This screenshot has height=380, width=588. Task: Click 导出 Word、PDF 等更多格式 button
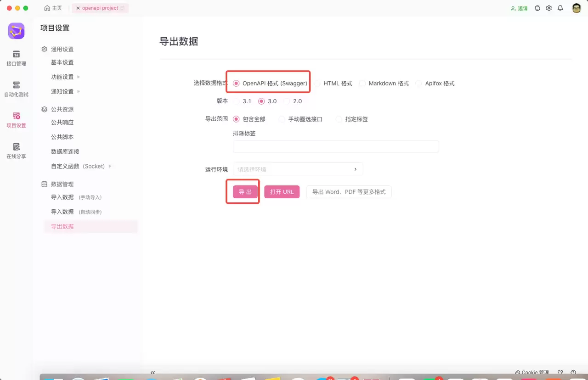tap(349, 192)
